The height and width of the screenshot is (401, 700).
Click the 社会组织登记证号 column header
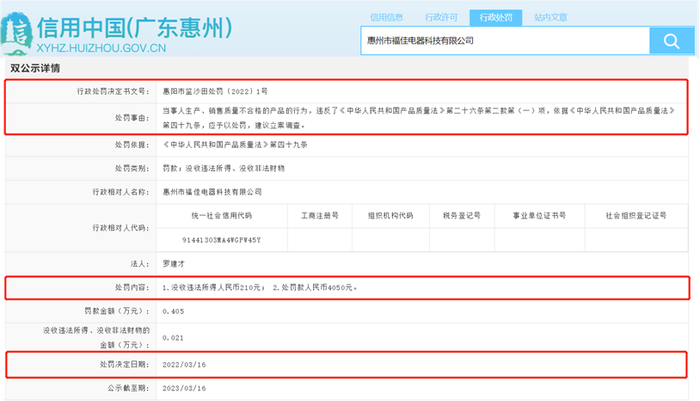636,216
